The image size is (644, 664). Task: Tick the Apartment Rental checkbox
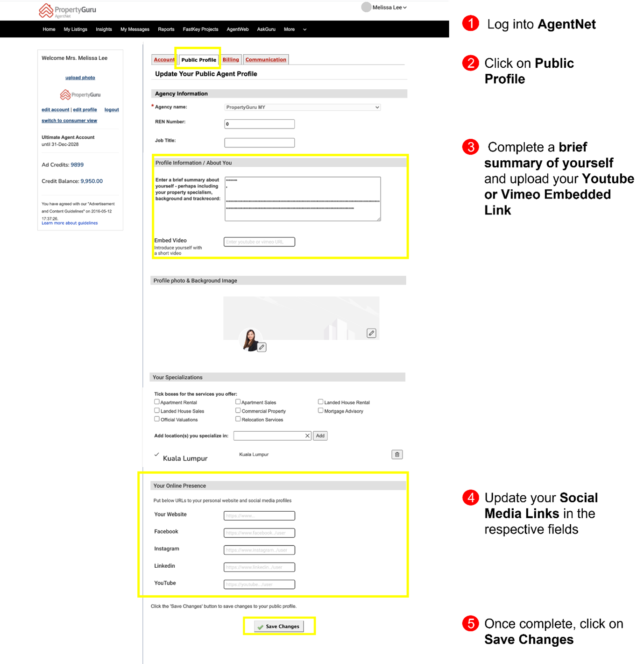point(157,402)
